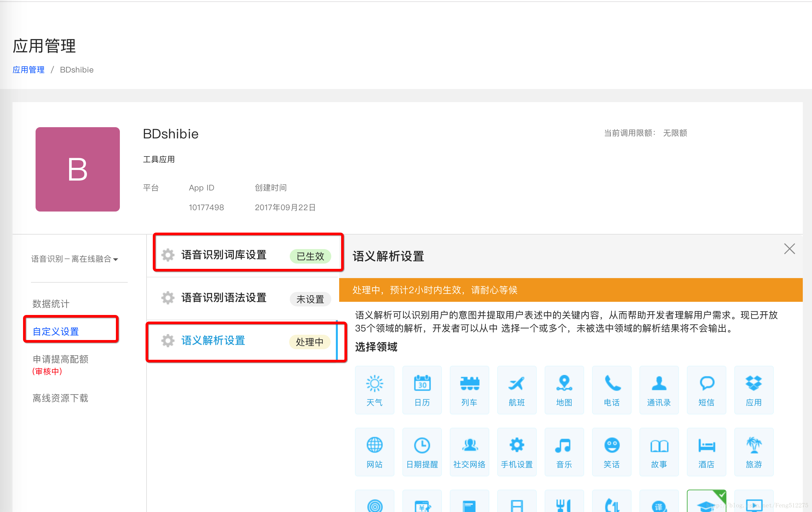Select the 手机设置 phone settings icon
The width and height of the screenshot is (812, 512).
[x=517, y=452]
